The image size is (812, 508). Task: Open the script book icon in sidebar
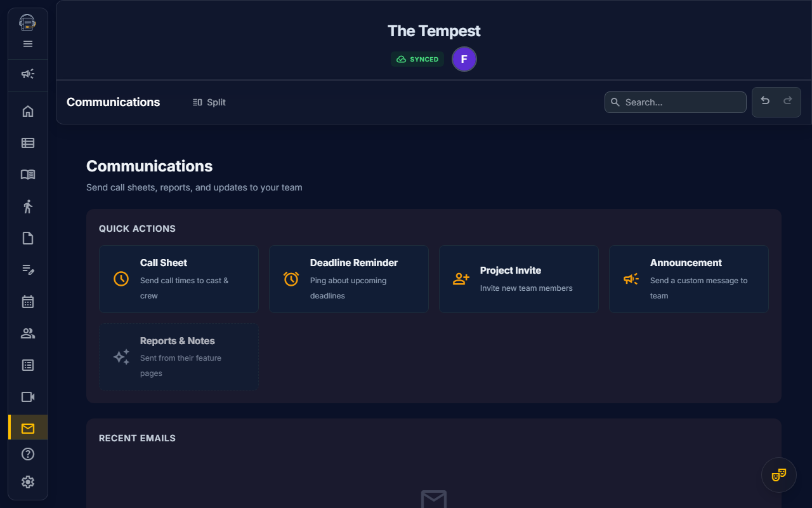tap(27, 174)
